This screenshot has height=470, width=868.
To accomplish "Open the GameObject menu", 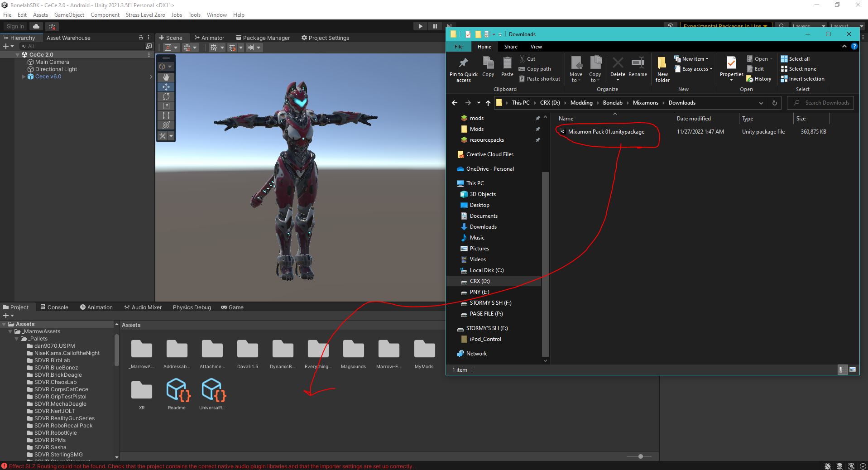I will click(69, 15).
